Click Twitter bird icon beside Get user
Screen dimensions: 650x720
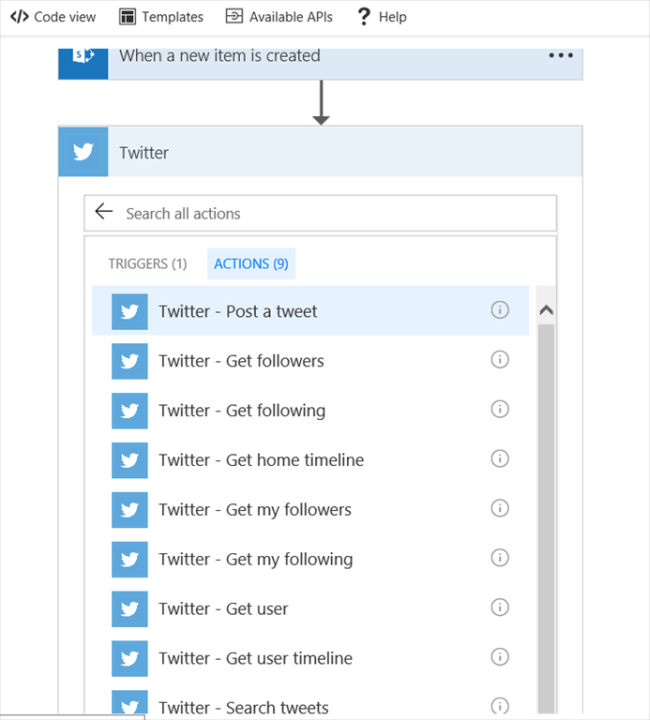pos(129,608)
